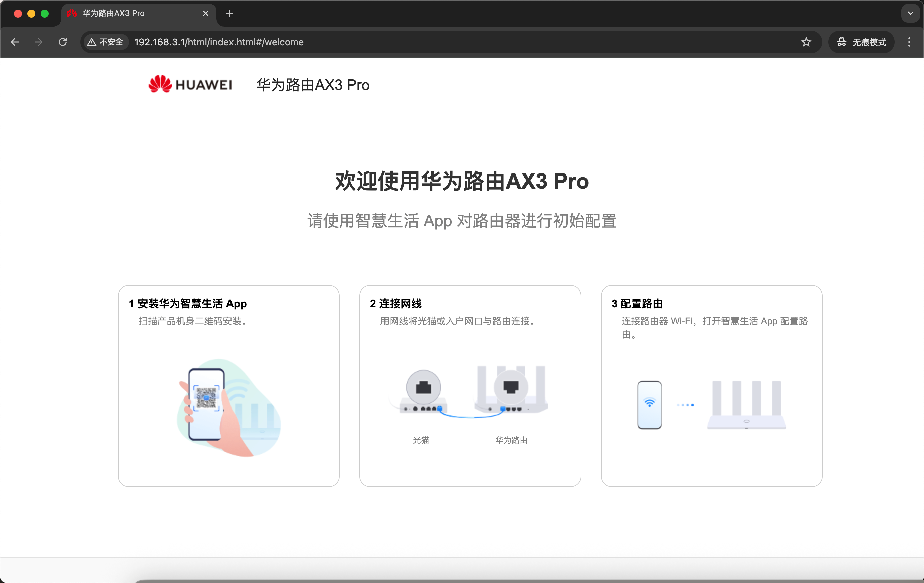924x583 pixels.
Task: Click the 华为路由 router port icon
Action: 511,387
